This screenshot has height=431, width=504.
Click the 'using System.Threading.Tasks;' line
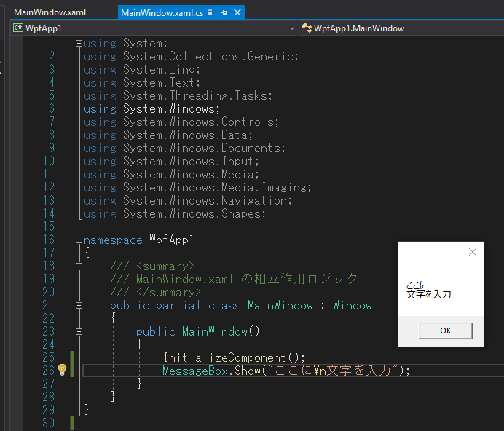click(178, 95)
